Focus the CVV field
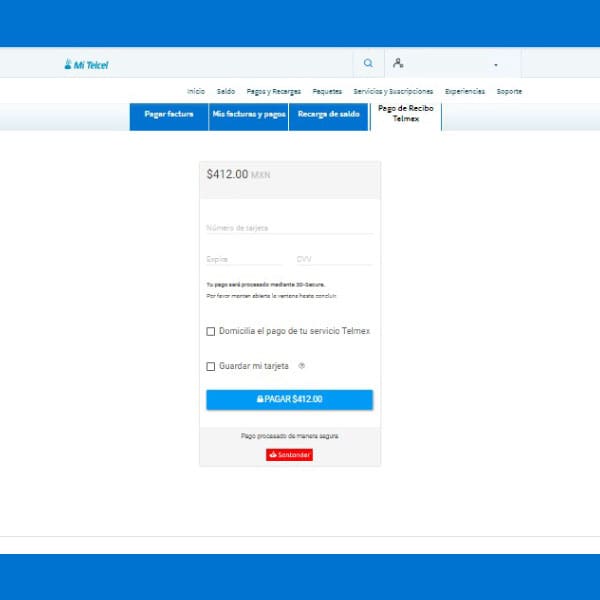This screenshot has height=600, width=600. coord(334,259)
